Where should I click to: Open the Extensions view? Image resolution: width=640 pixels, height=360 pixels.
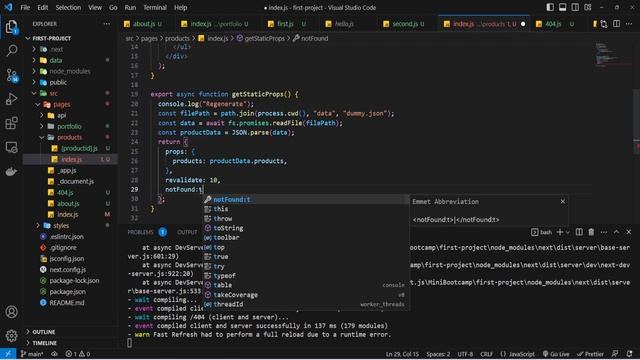tap(11, 123)
